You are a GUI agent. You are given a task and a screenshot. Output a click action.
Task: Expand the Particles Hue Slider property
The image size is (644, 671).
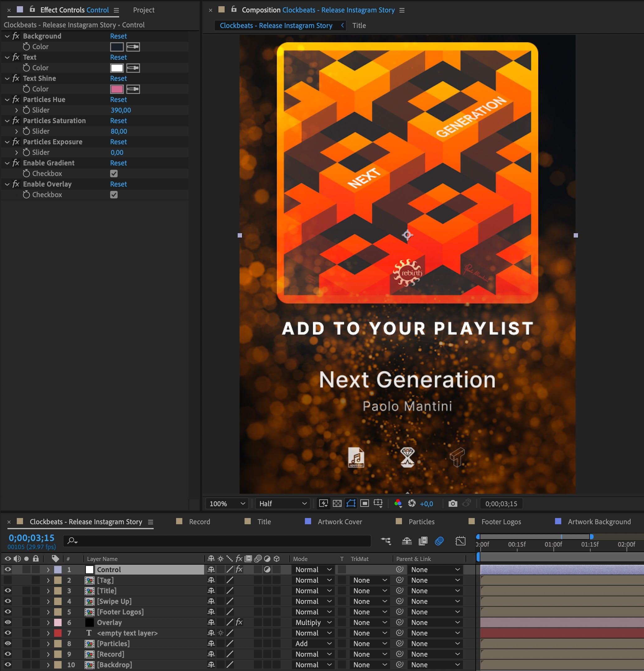[16, 110]
